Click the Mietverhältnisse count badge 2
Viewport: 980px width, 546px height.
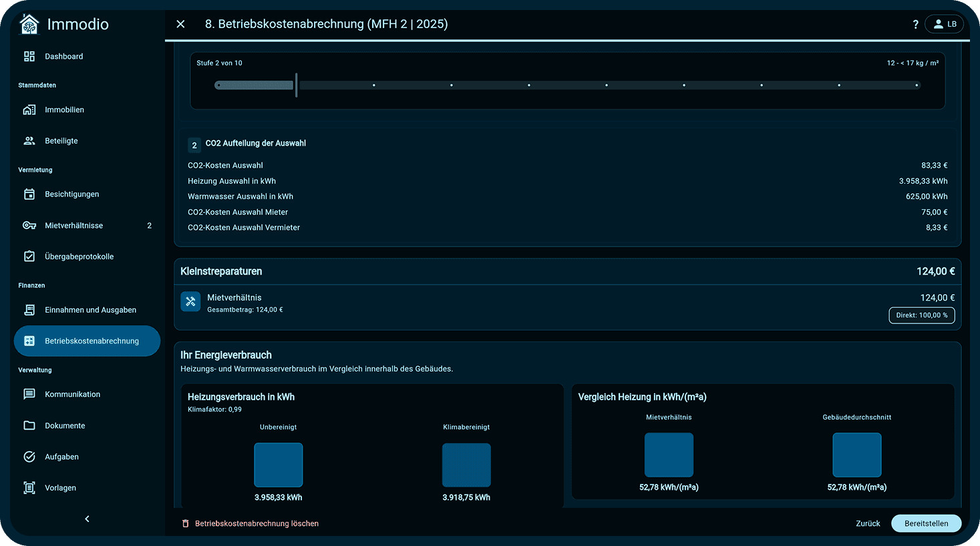(x=150, y=226)
